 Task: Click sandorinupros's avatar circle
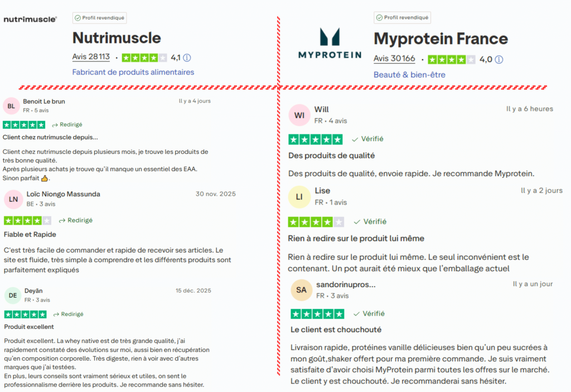(x=301, y=289)
